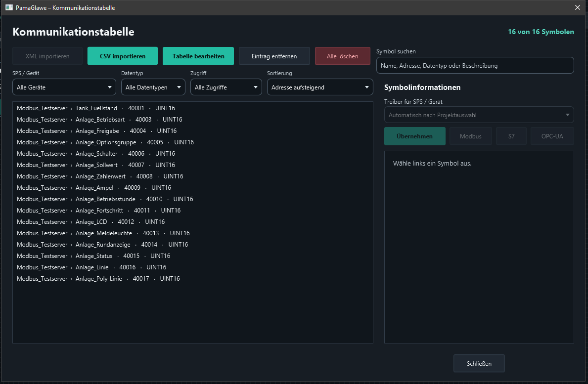Viewport: 588px width, 384px height.
Task: Click the red Alle löschen button
Action: click(x=342, y=56)
